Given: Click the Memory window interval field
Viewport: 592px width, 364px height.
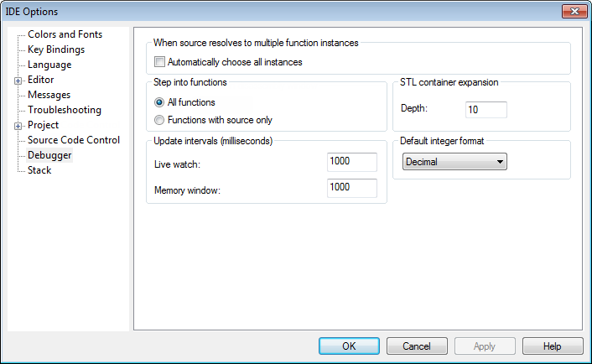Looking at the screenshot, I should [x=353, y=190].
